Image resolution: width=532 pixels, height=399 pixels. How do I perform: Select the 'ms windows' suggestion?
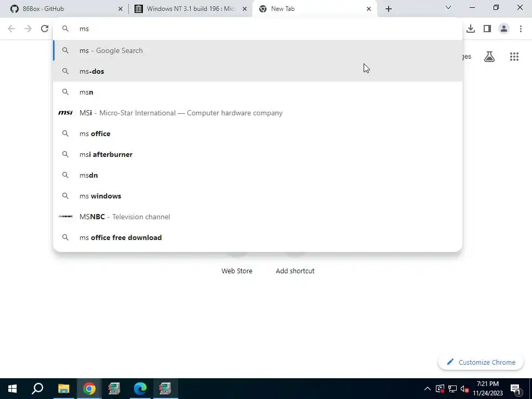(258, 196)
